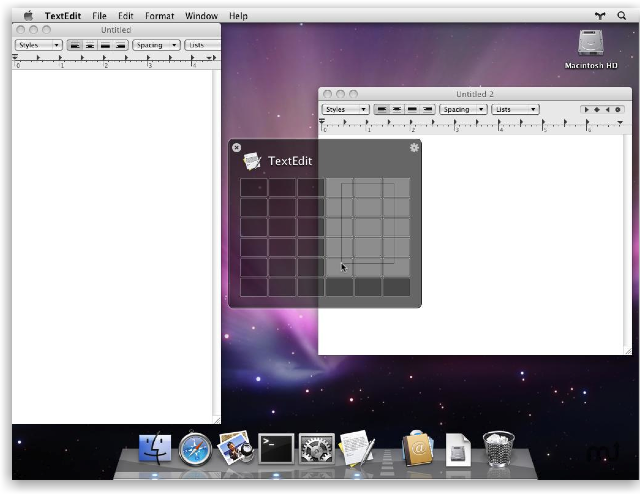Click the ruler in the Untitled 2 window
Screen dimensions: 640x494
475,125
